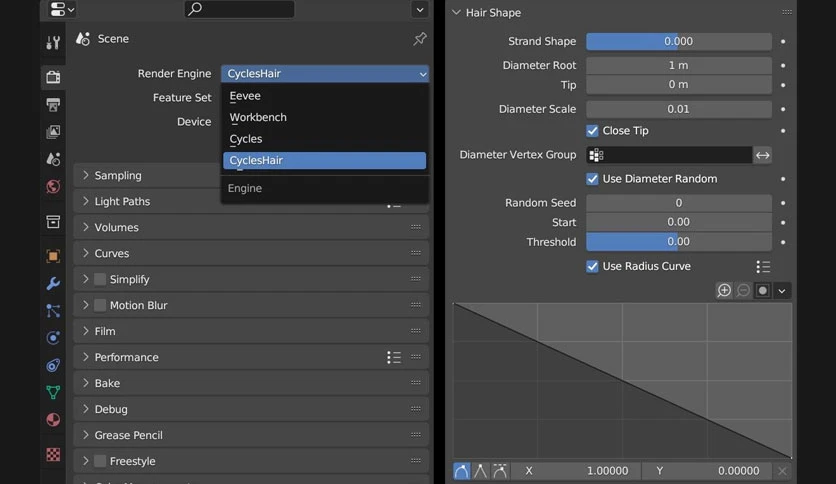Open the Material properties tab
836x484 pixels.
[53, 420]
